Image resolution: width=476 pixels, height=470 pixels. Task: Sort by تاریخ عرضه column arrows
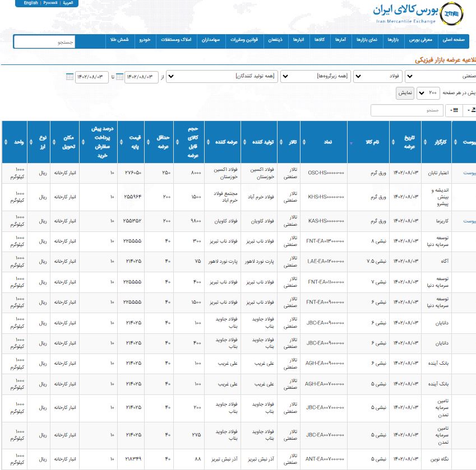point(393,142)
